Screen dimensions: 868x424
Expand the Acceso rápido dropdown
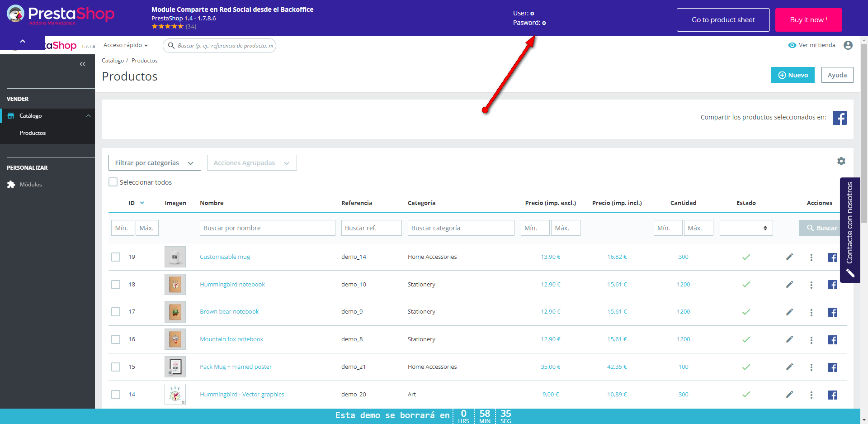tap(126, 45)
